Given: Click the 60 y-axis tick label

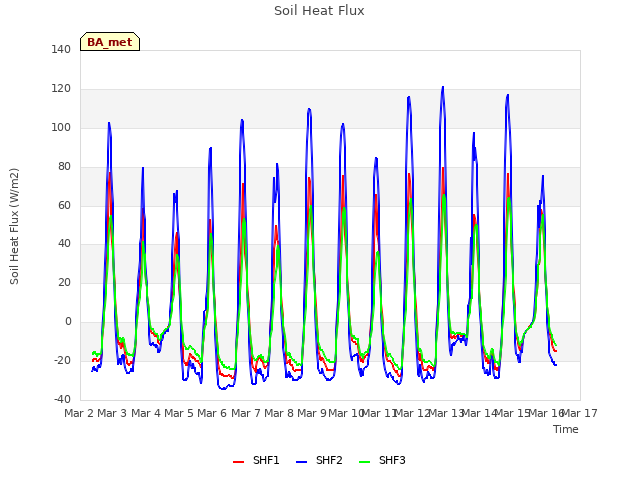Looking at the screenshot, I should (x=64, y=205).
